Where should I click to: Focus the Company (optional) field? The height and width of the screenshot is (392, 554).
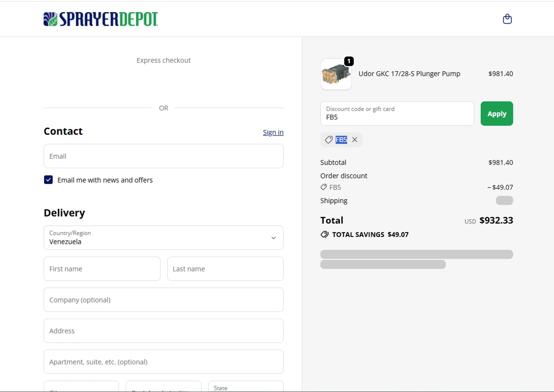click(x=164, y=300)
